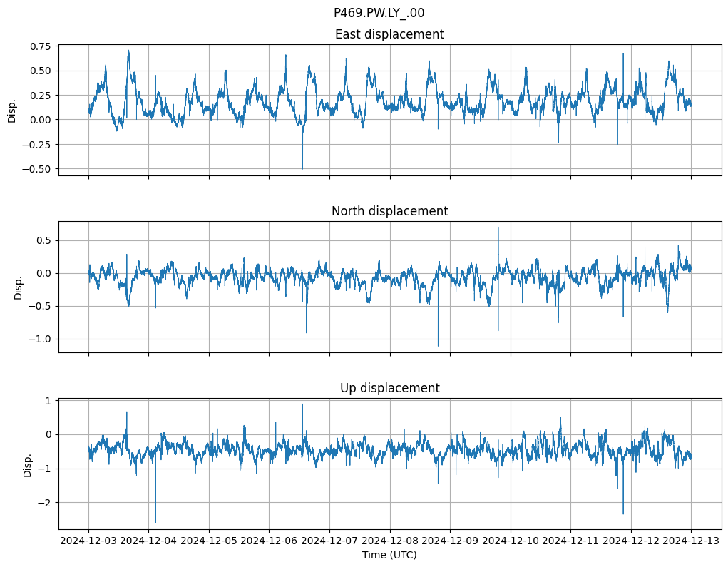The height and width of the screenshot is (567, 728).
Task: Click the 0.75 tick on East y-axis
Action: tap(41, 46)
